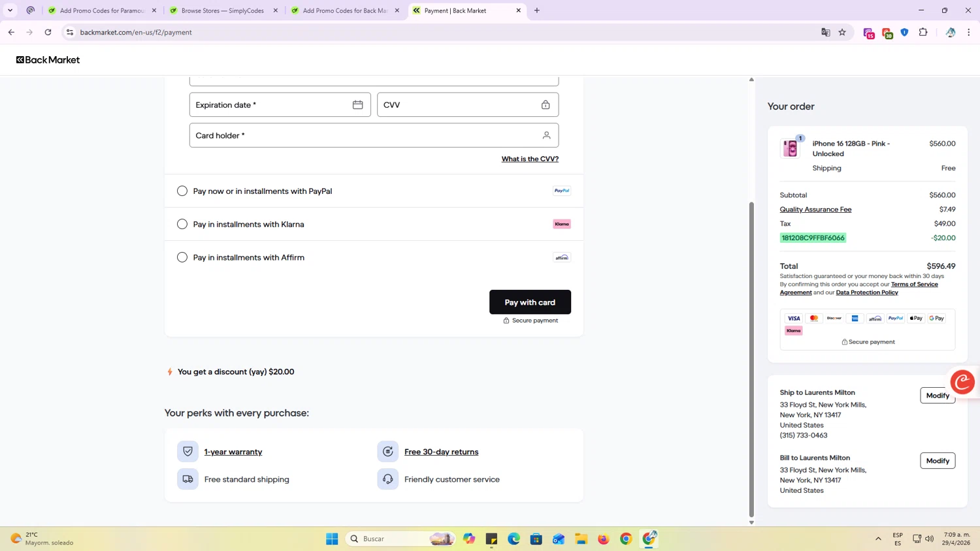Select Pay in installments with Affirm
980x551 pixels.
(182, 257)
